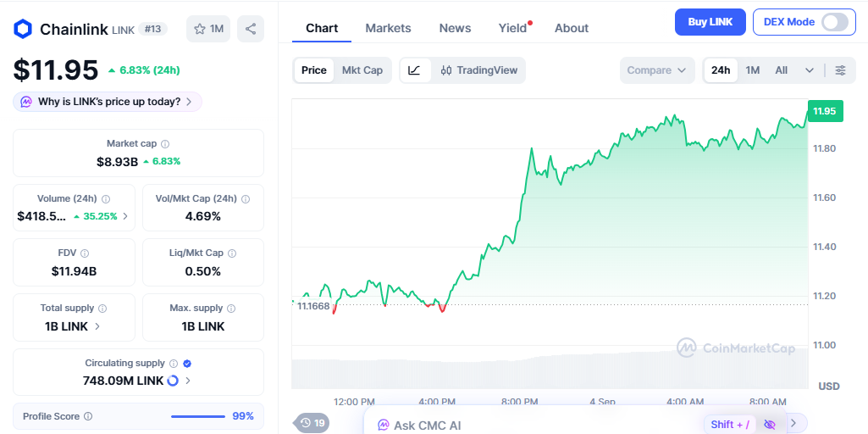This screenshot has height=434, width=868.
Task: Click the Profile Score progress bar
Action: tap(197, 416)
